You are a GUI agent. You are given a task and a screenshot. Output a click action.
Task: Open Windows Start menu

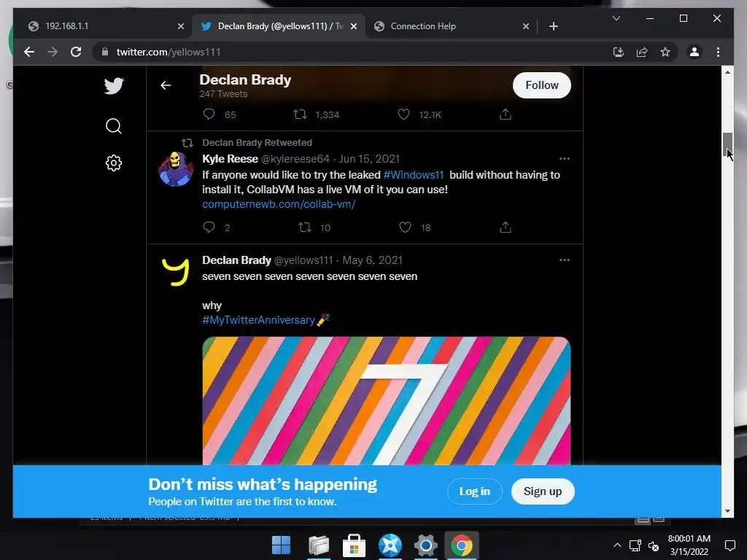[281, 545]
